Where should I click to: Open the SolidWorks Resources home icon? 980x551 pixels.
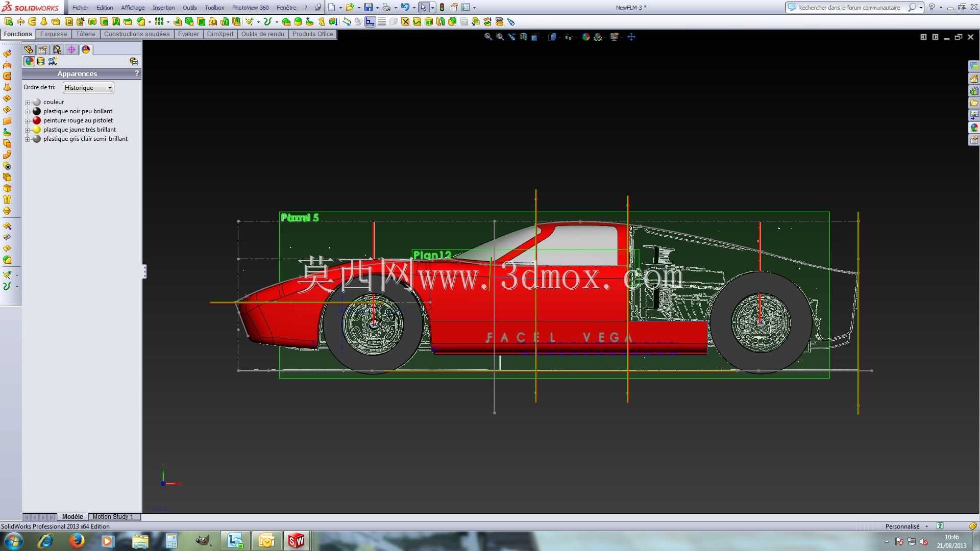[974, 79]
